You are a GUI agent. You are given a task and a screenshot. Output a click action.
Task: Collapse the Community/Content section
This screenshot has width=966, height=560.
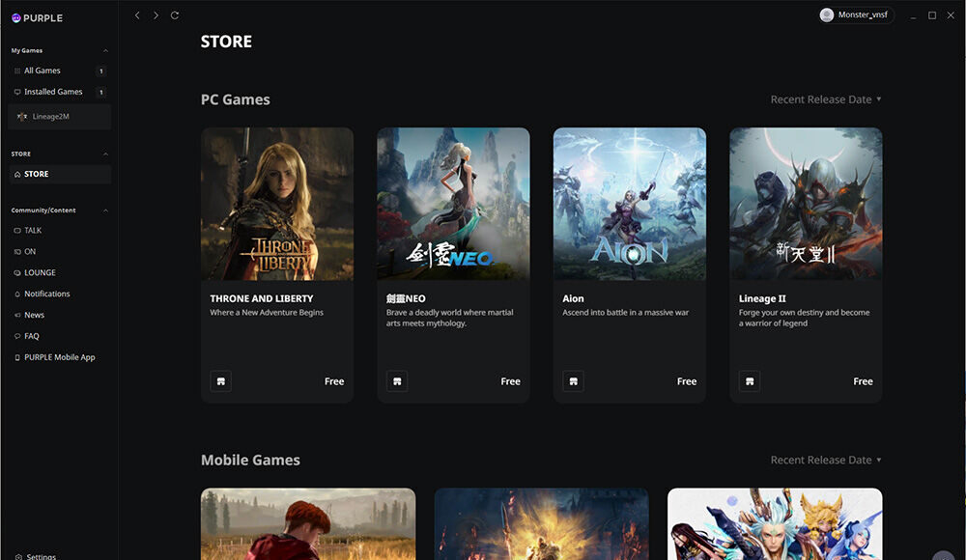click(105, 210)
